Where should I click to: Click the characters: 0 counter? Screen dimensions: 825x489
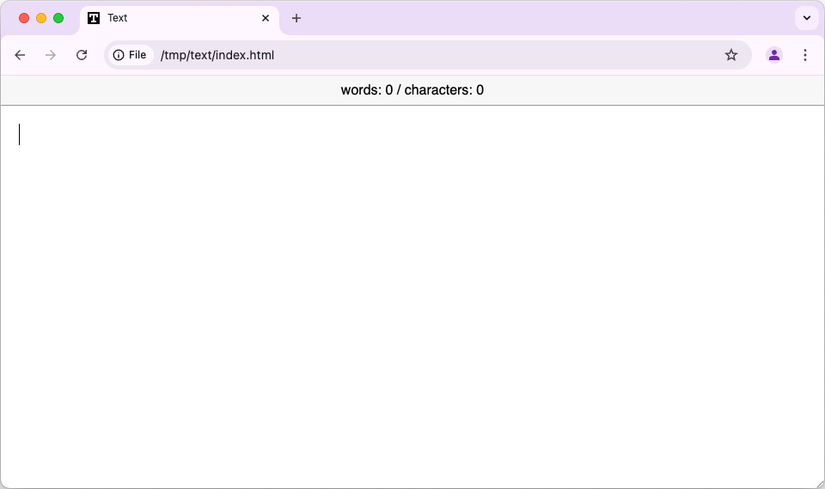444,90
